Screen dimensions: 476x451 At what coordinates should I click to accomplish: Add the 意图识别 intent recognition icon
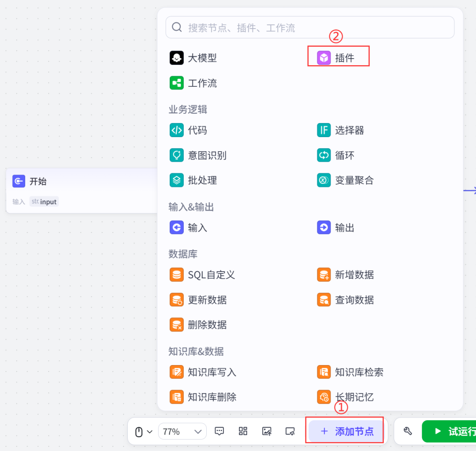coord(176,155)
